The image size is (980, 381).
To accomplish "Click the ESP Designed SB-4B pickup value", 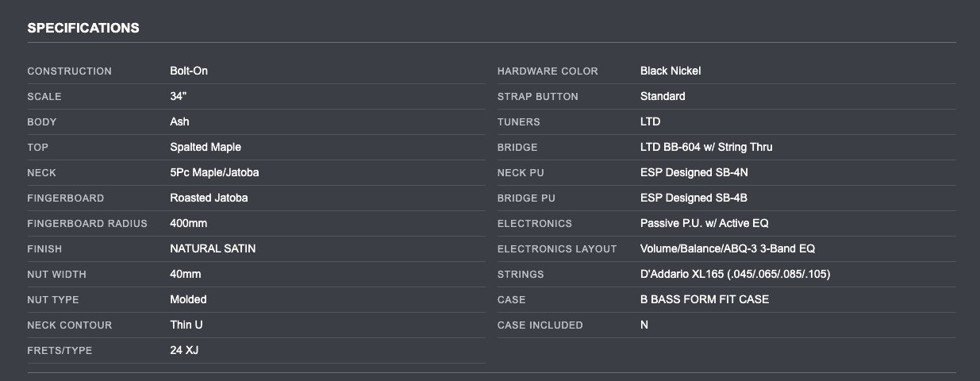I will point(694,198).
